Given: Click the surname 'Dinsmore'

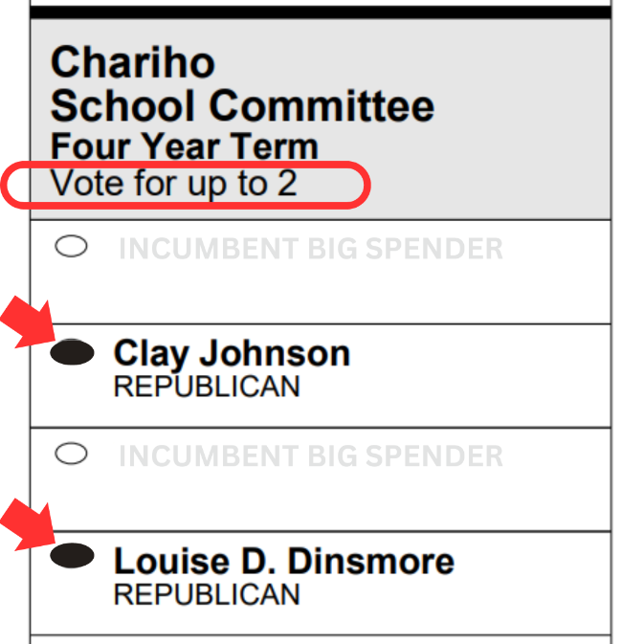Looking at the screenshot, I should click(371, 561).
